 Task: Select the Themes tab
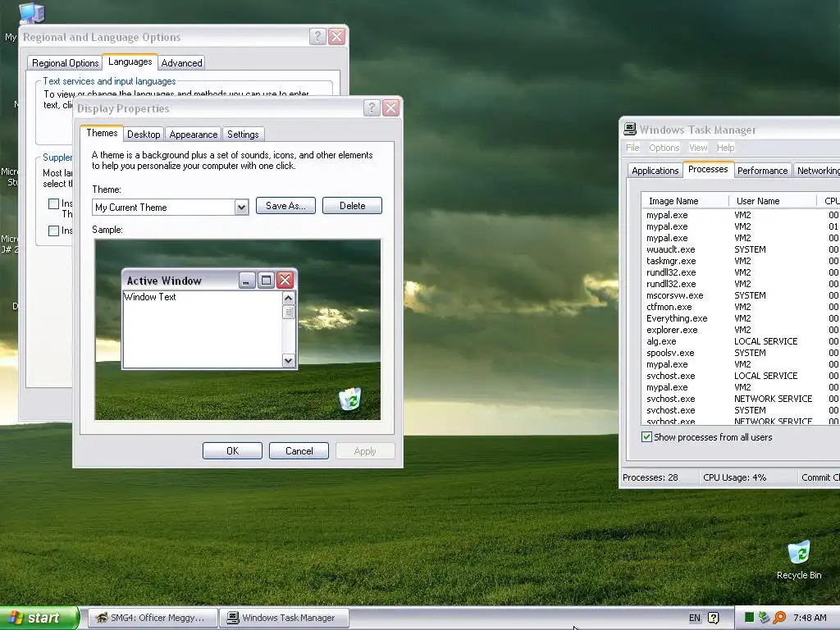click(x=102, y=133)
